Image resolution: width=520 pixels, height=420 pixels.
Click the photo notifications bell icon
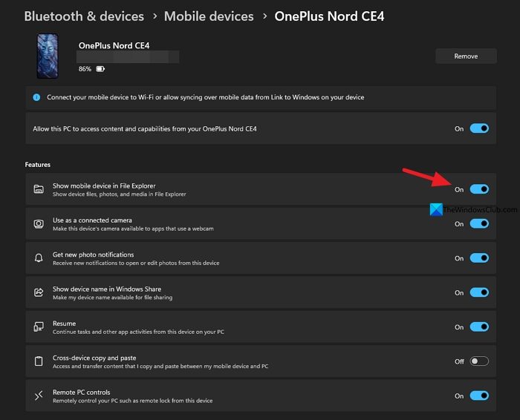coord(39,258)
